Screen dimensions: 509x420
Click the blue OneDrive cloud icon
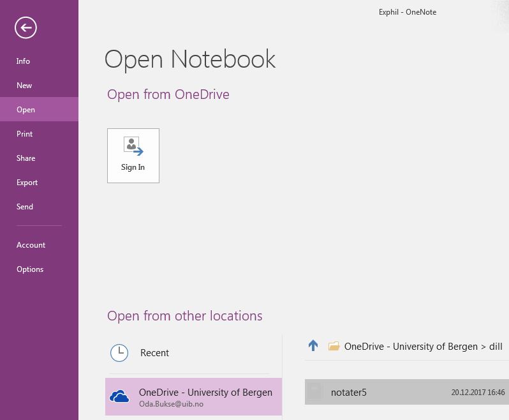click(x=119, y=397)
